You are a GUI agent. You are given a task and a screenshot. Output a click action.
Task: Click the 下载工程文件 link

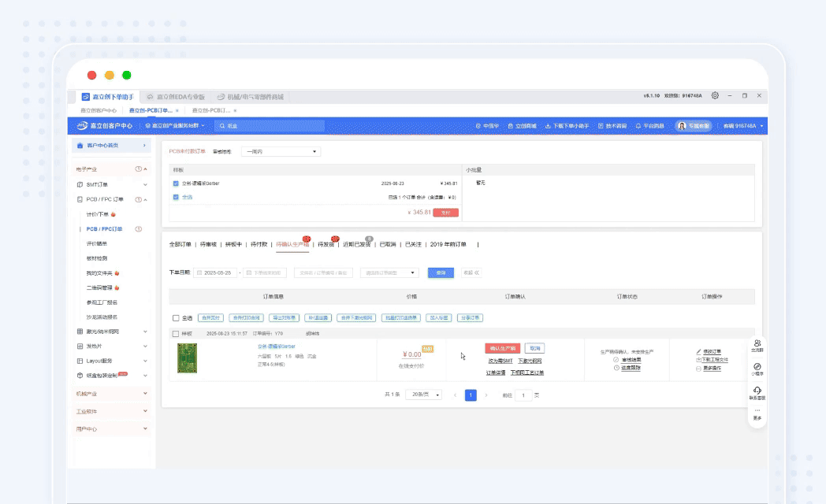(x=715, y=360)
